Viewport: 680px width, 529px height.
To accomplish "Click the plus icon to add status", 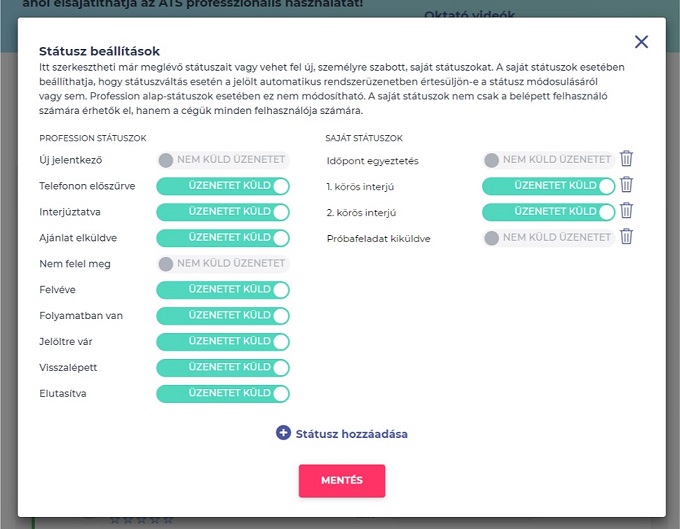I will click(284, 433).
